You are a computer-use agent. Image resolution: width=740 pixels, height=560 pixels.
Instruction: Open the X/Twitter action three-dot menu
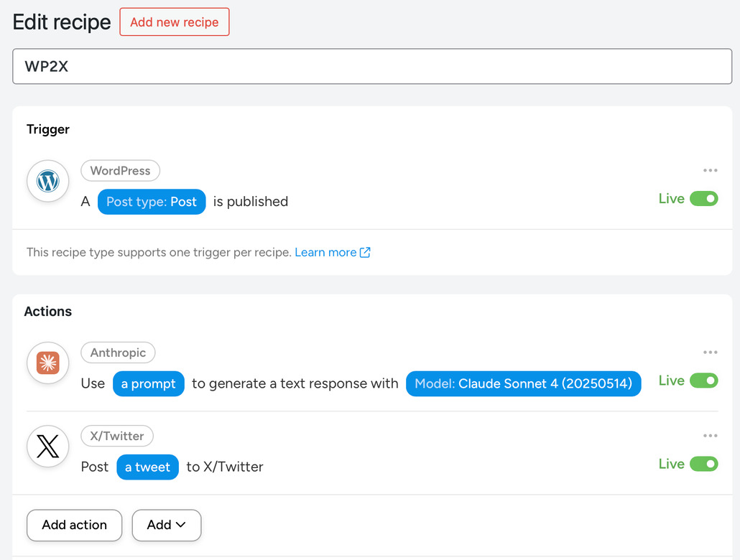(x=710, y=436)
